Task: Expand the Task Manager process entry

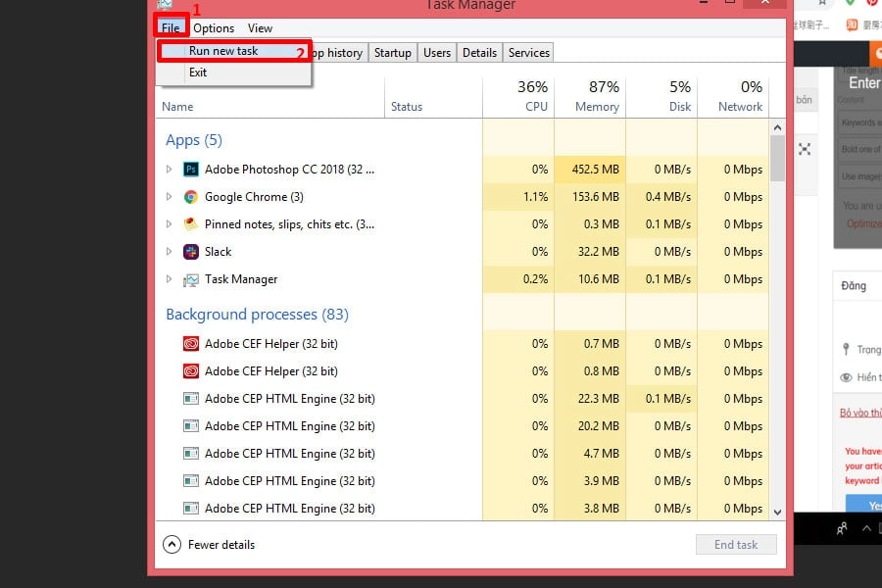Action: (x=169, y=279)
